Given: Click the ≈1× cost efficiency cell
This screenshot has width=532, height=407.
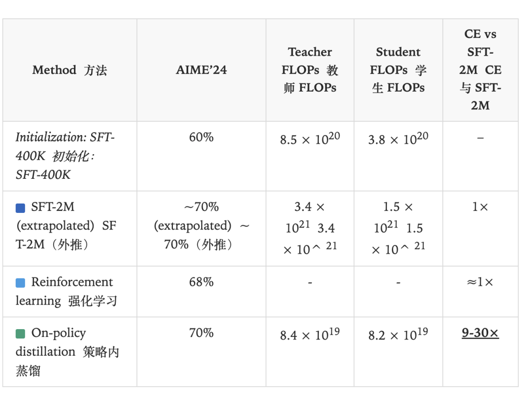Looking at the screenshot, I should coord(480,282).
